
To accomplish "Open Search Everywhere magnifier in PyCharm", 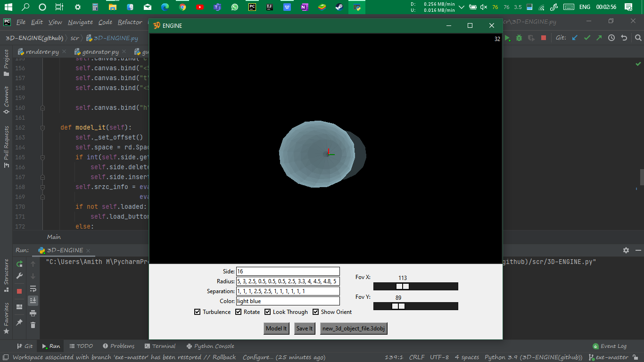I will (x=638, y=38).
